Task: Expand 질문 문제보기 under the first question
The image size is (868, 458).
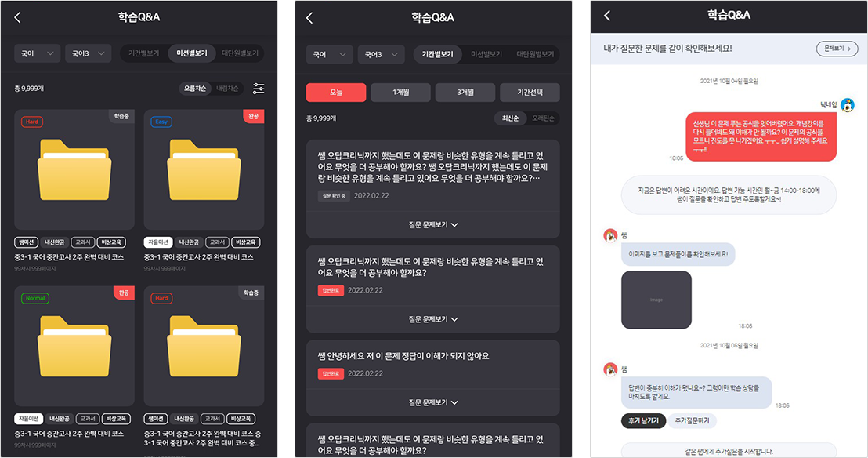Action: click(x=433, y=224)
